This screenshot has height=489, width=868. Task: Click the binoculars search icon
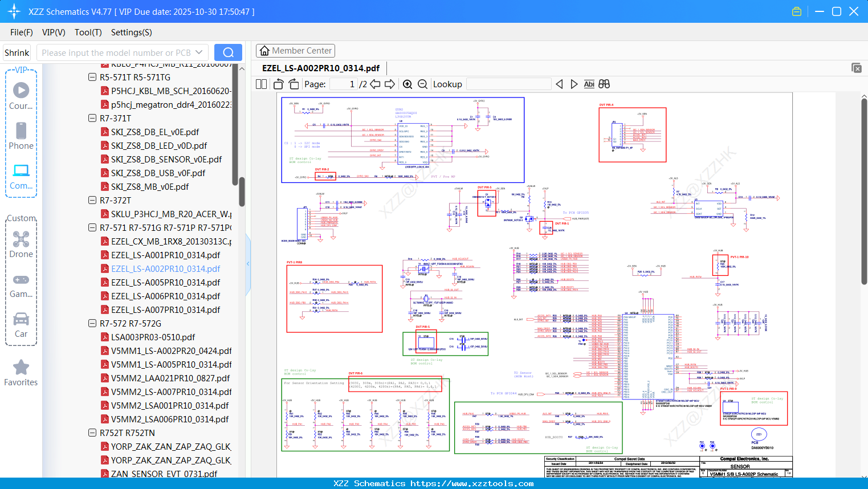pyautogui.click(x=604, y=84)
